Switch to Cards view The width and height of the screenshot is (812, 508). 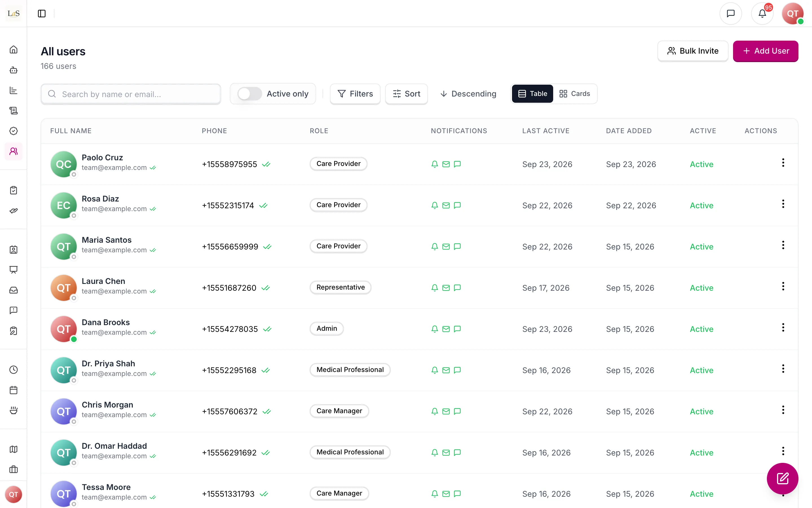(x=574, y=94)
